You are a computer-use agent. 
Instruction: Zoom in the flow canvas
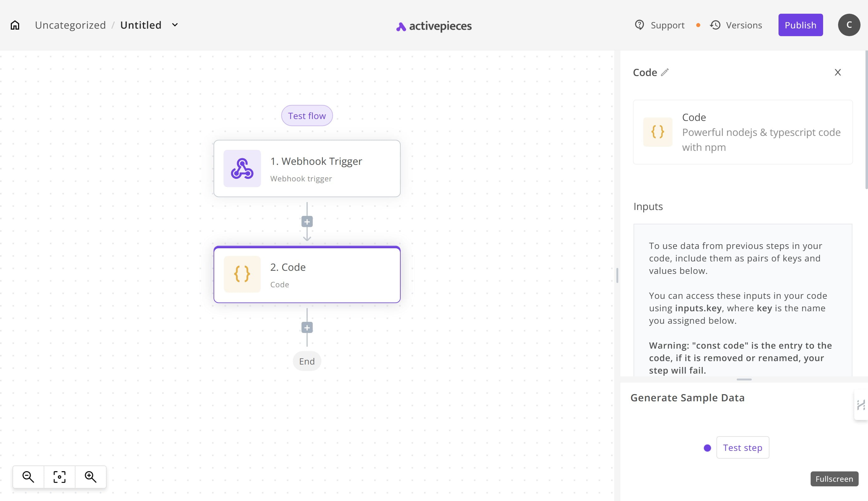coord(90,477)
